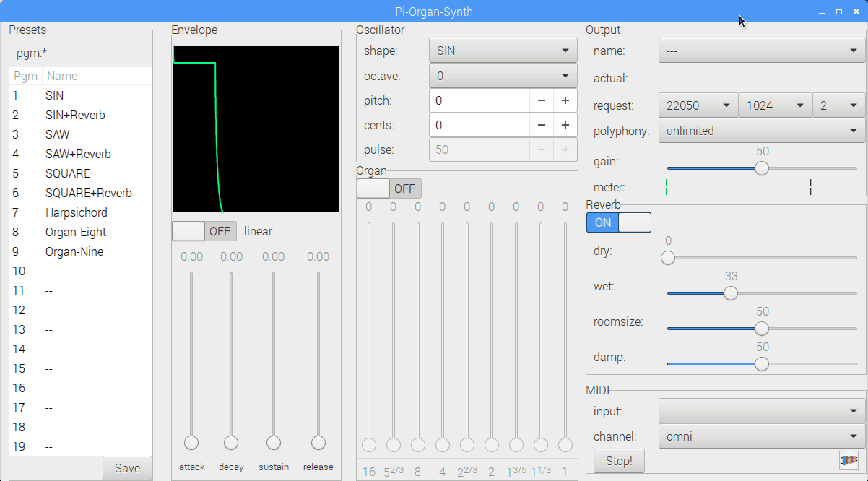Click the Stop! button
The width and height of the screenshot is (868, 481).
click(619, 461)
